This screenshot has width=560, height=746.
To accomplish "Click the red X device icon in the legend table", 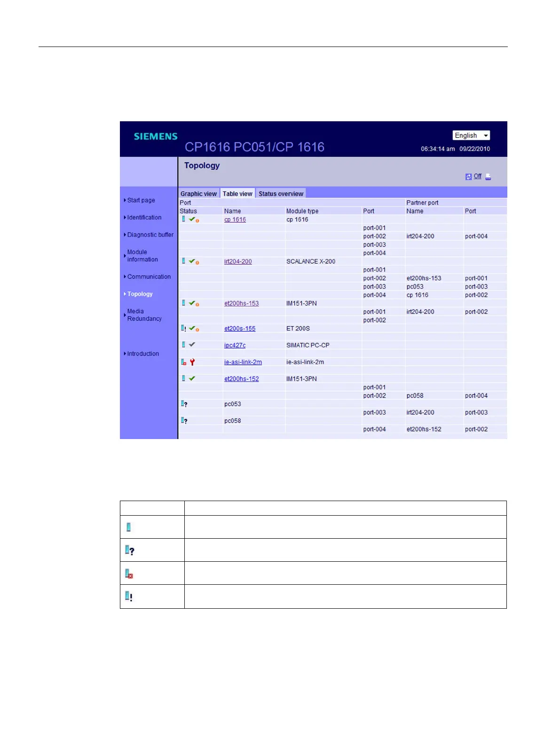I will click(129, 573).
